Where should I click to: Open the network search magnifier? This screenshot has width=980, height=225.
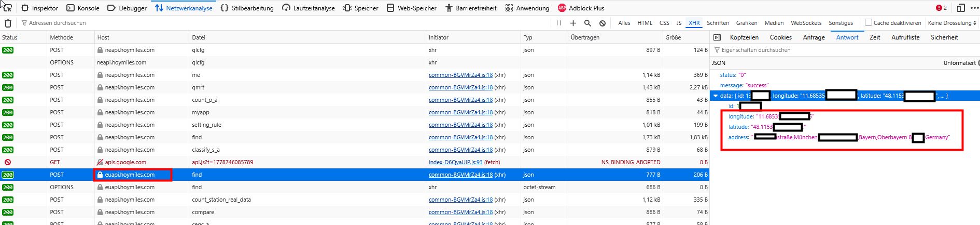tap(587, 23)
